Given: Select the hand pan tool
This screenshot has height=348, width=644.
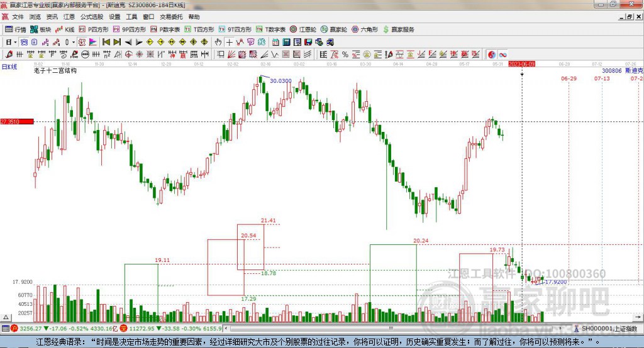Looking at the screenshot, I should (218, 42).
